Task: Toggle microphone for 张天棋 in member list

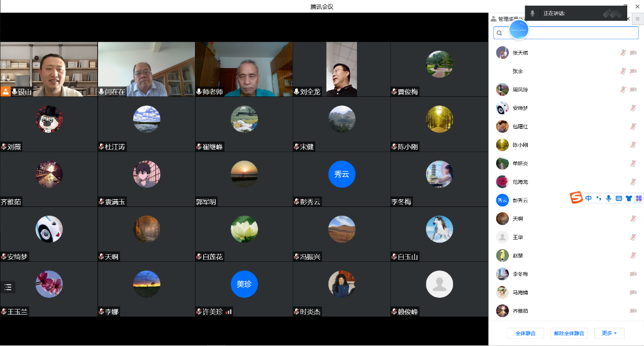Action: click(x=623, y=53)
